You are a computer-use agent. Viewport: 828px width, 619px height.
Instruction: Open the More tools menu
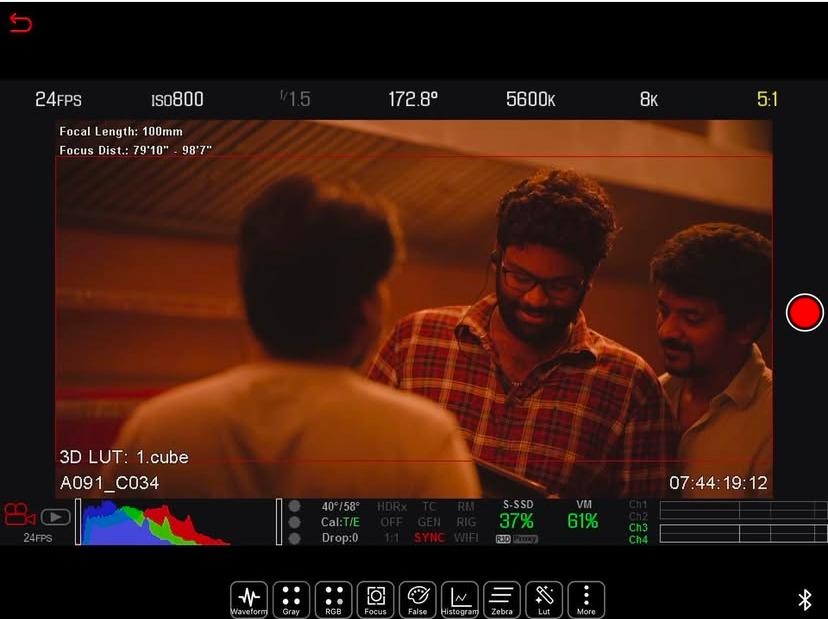586,599
